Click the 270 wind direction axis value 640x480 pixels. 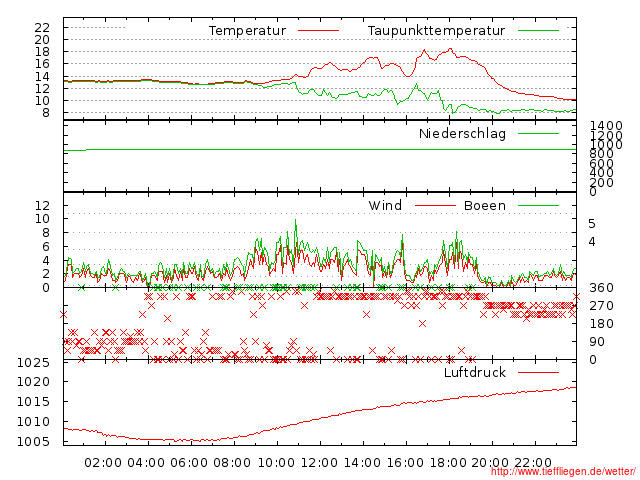pyautogui.click(x=601, y=306)
